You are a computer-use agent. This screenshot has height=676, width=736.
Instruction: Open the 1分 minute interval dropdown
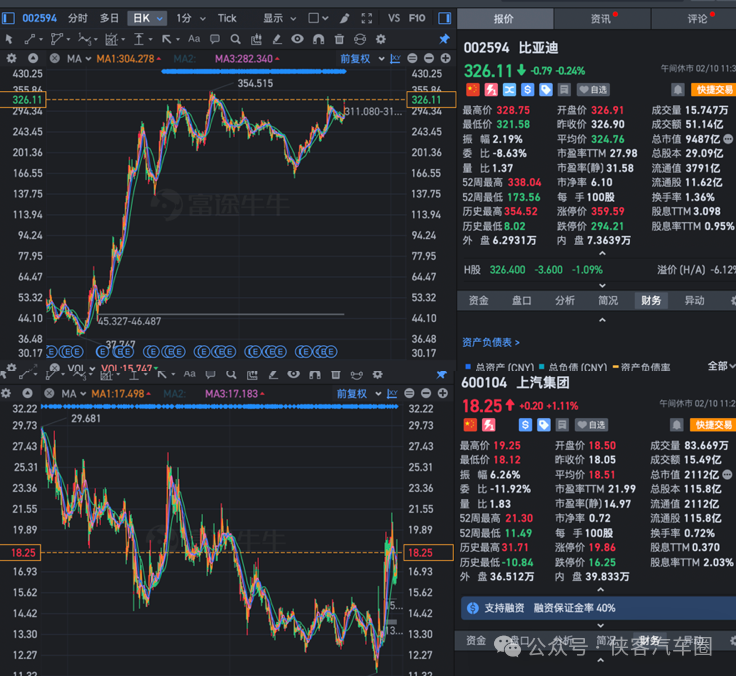[x=191, y=18]
